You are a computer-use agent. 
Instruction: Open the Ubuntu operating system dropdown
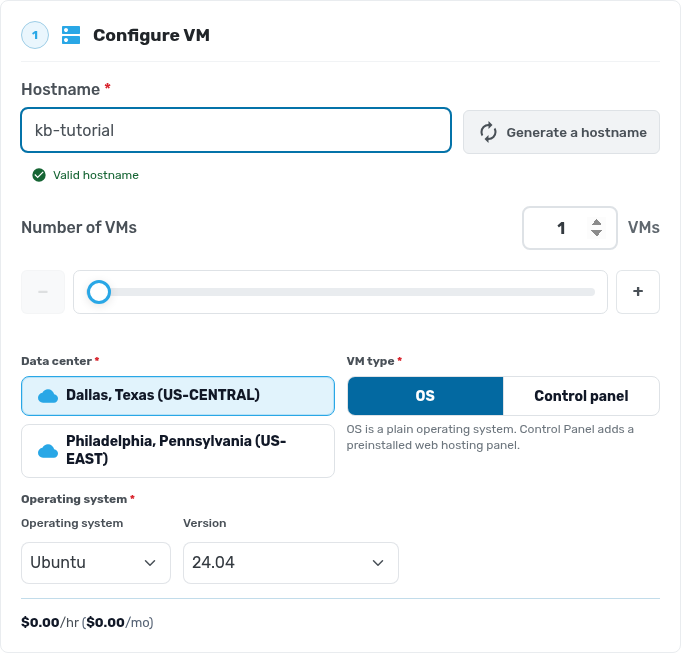coord(96,563)
